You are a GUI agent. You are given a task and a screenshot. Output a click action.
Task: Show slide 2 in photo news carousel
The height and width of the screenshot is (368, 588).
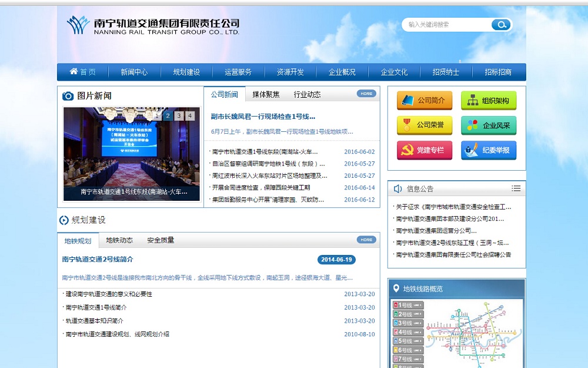coord(168,116)
